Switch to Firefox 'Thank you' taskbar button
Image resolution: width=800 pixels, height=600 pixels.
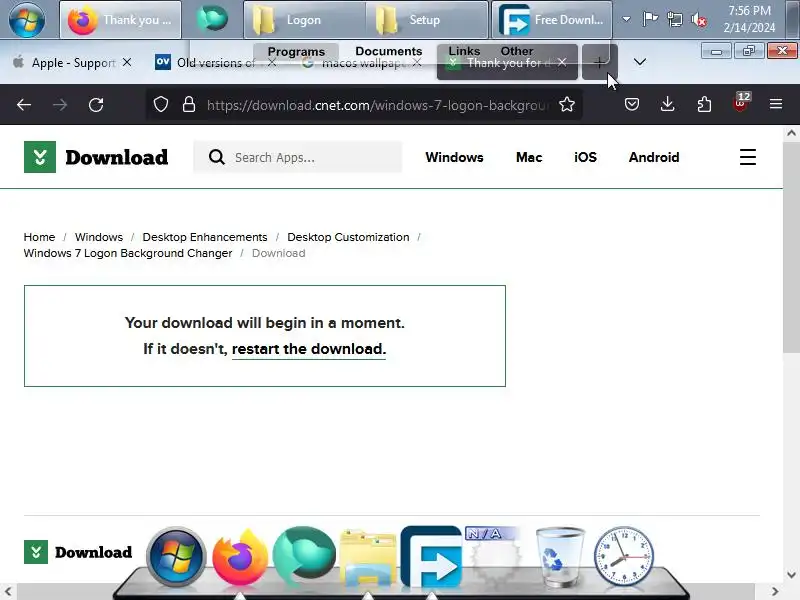(120, 20)
